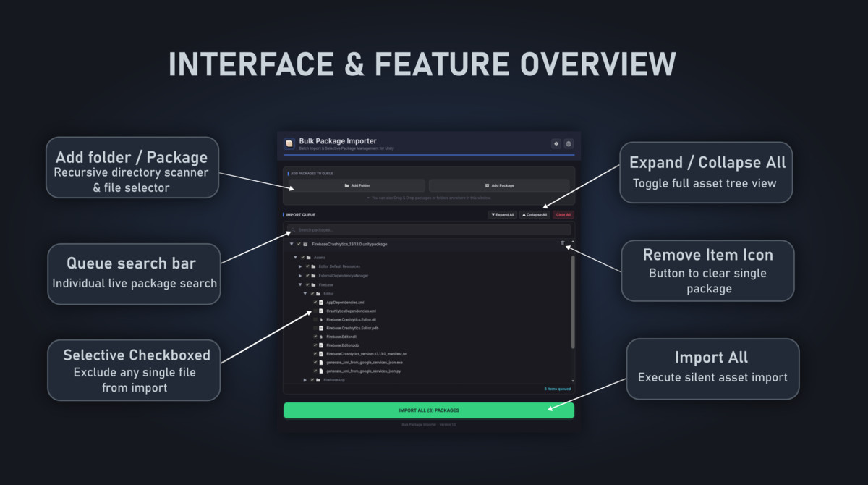Toggle the ExternalDependencyManager checkbox
This screenshot has height=485, width=868.
[x=307, y=276]
